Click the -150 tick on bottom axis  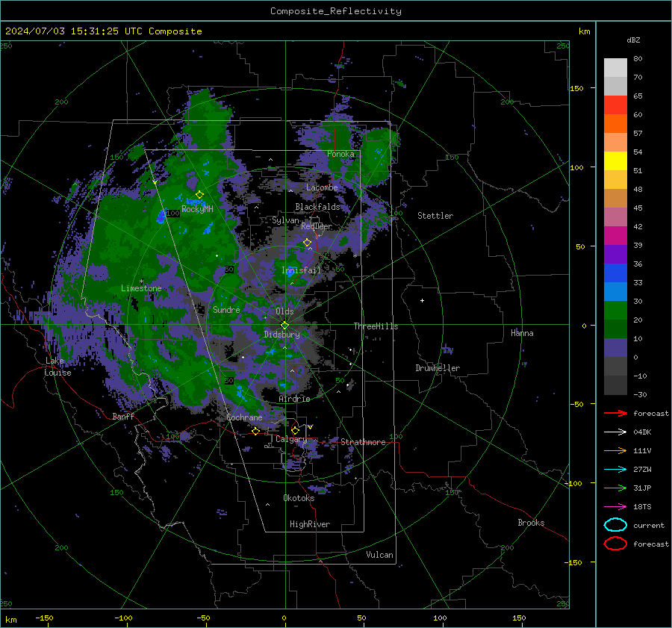[x=44, y=618]
